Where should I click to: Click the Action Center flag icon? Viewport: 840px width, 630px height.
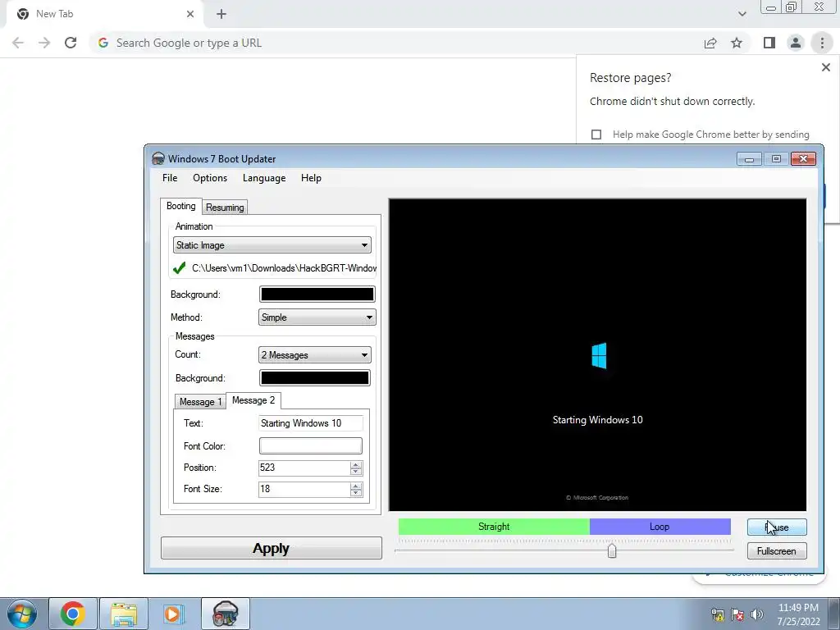737,614
